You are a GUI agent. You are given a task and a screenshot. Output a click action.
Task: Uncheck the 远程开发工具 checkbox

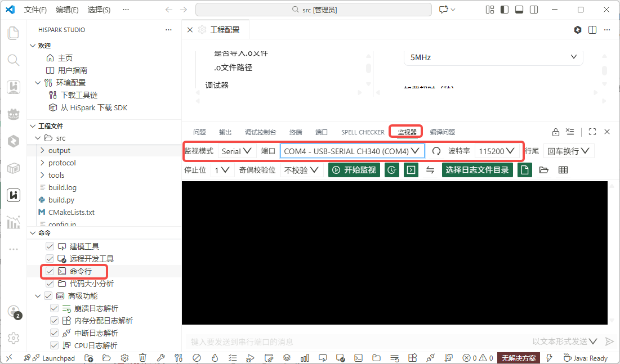50,258
